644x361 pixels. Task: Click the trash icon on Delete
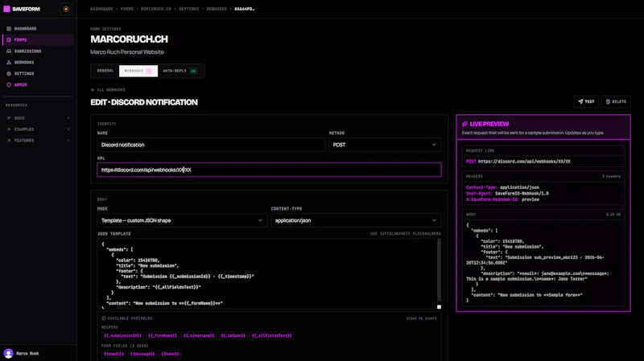(608, 101)
